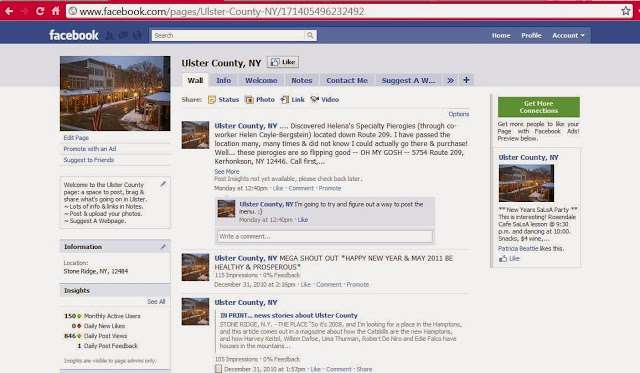
Task: Edit welcome box with pencil icon
Action: click(163, 184)
